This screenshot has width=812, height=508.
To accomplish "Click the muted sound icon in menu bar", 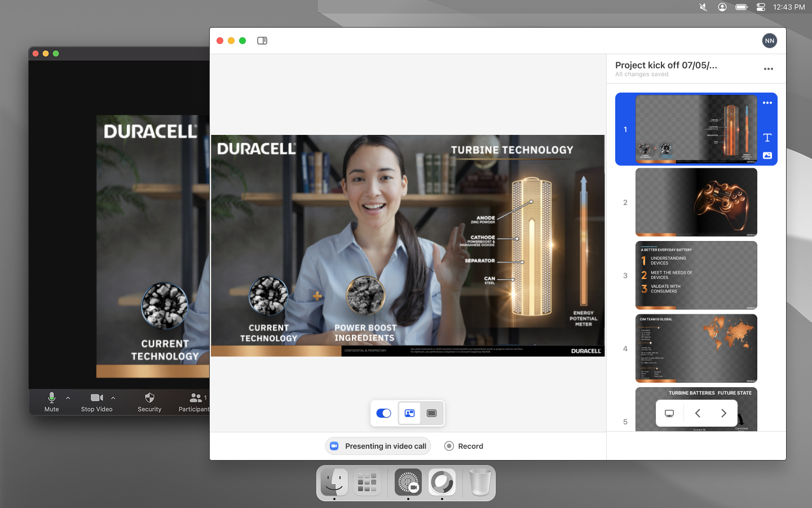I will click(x=703, y=7).
